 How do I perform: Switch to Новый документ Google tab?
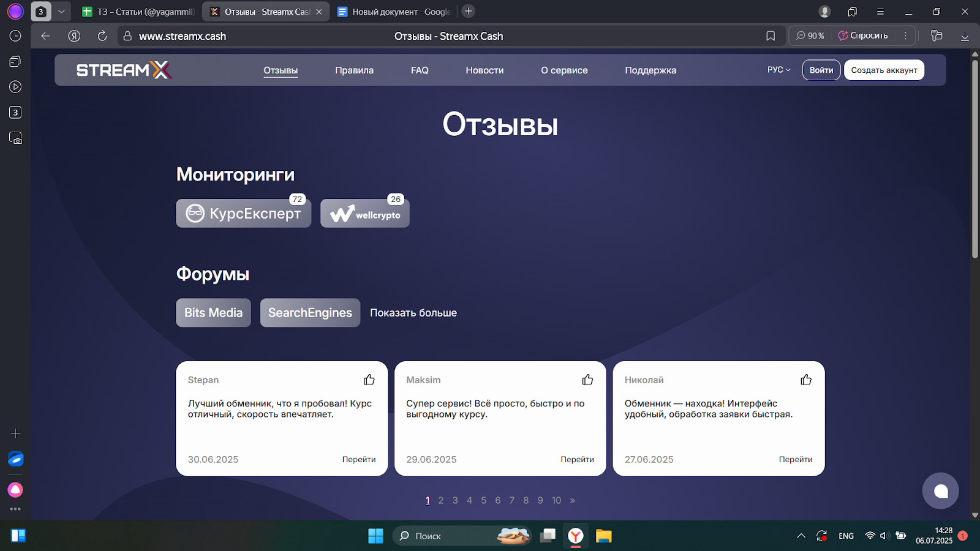(x=394, y=12)
